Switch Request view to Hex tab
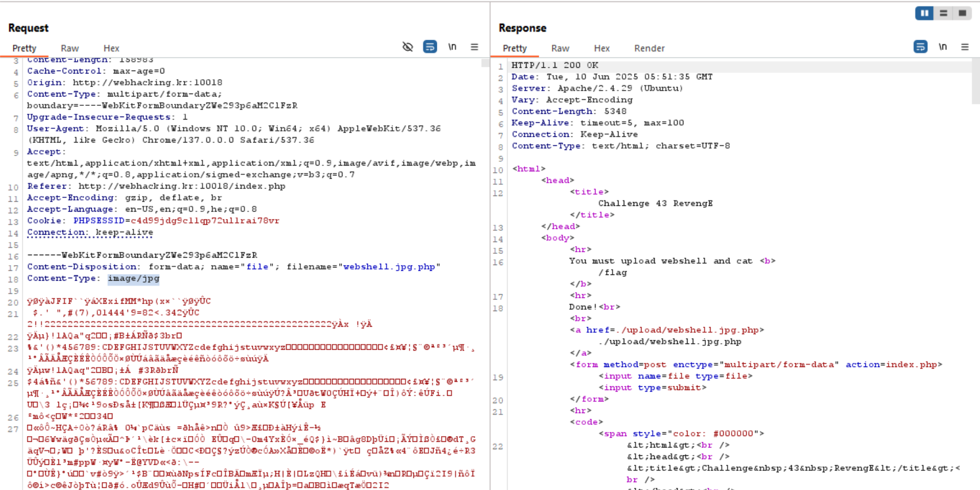This screenshot has width=980, height=490. click(x=111, y=48)
